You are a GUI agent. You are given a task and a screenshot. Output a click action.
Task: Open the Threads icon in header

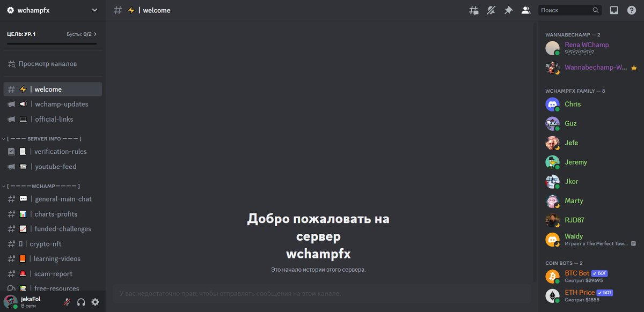(x=473, y=10)
